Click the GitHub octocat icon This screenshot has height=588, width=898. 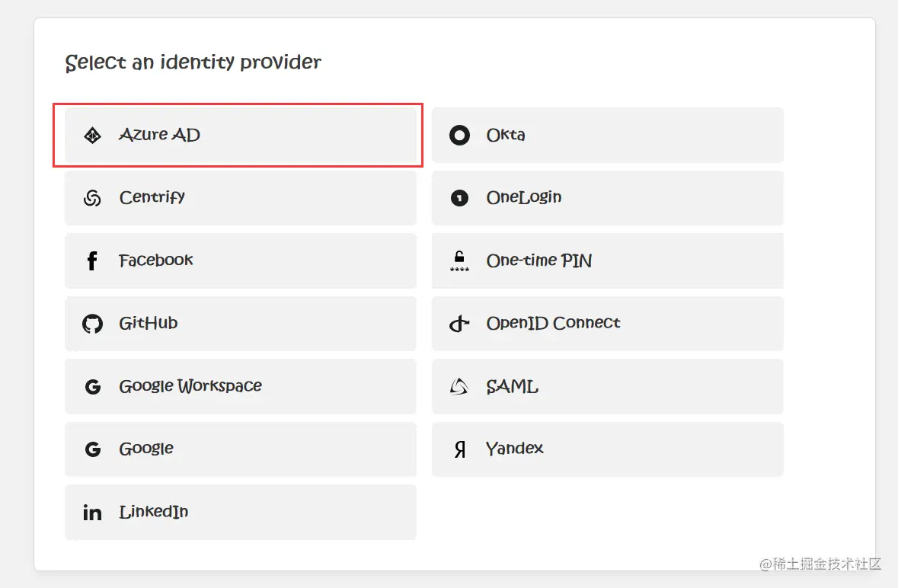(x=92, y=324)
